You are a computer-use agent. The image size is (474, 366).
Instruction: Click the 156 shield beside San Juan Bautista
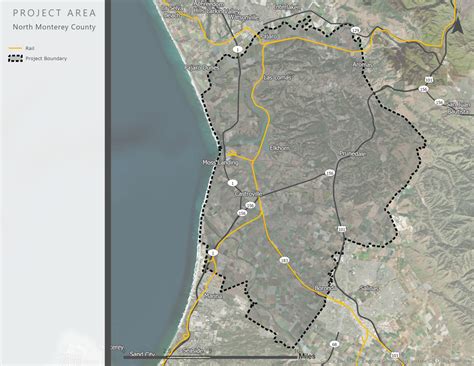(439, 102)
